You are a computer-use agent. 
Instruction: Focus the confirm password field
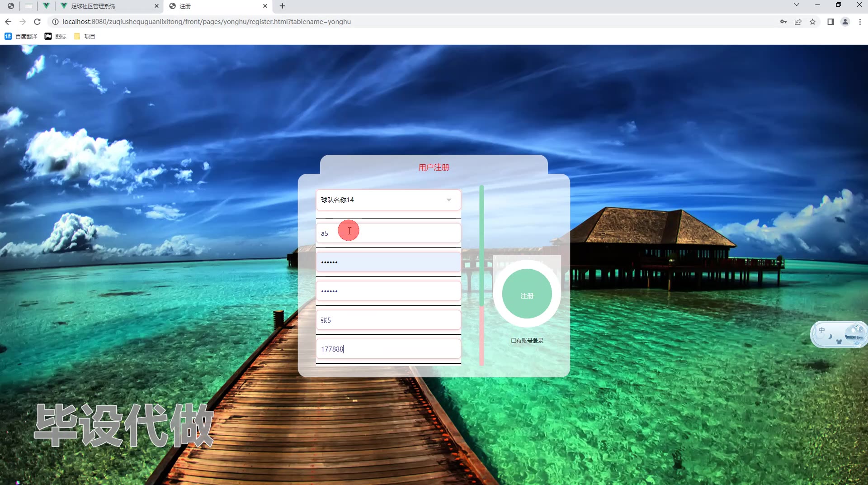(388, 291)
